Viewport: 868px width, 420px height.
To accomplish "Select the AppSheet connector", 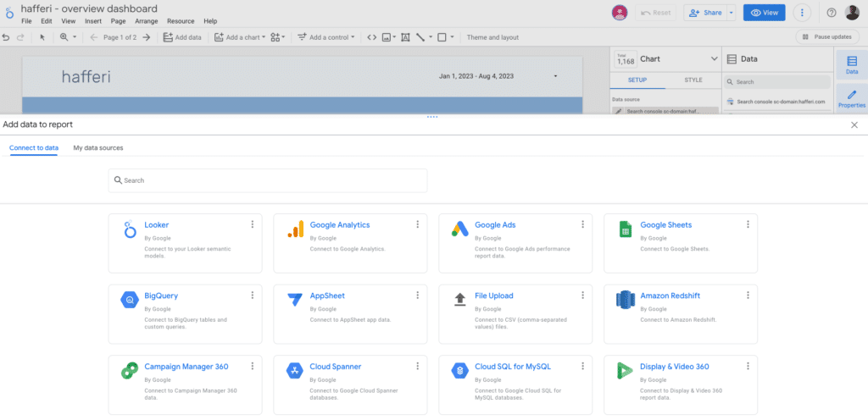I will pos(350,314).
